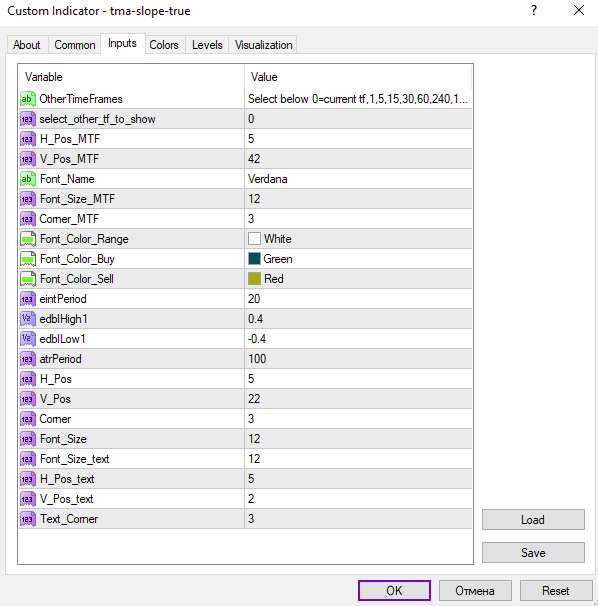Switch to the Colors tab
Image resolution: width=598 pixels, height=606 pixels.
click(x=164, y=45)
